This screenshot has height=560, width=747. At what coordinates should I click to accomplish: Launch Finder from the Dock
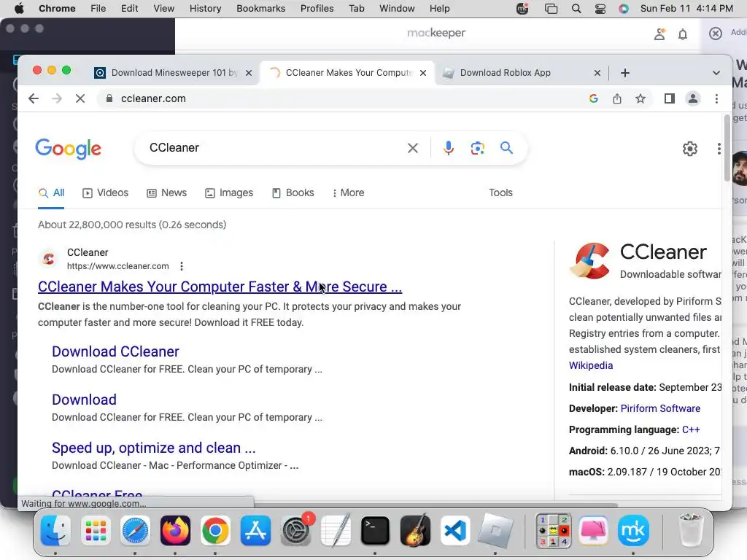click(x=55, y=531)
